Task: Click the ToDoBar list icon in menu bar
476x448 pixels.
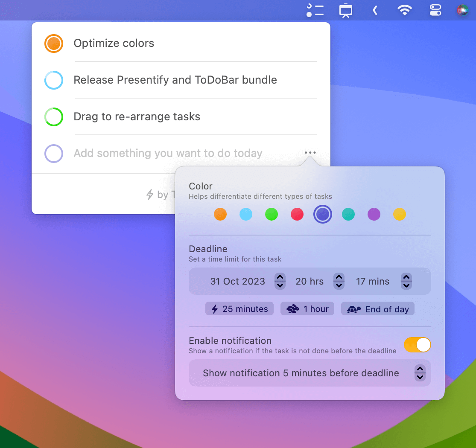Action: pyautogui.click(x=315, y=10)
